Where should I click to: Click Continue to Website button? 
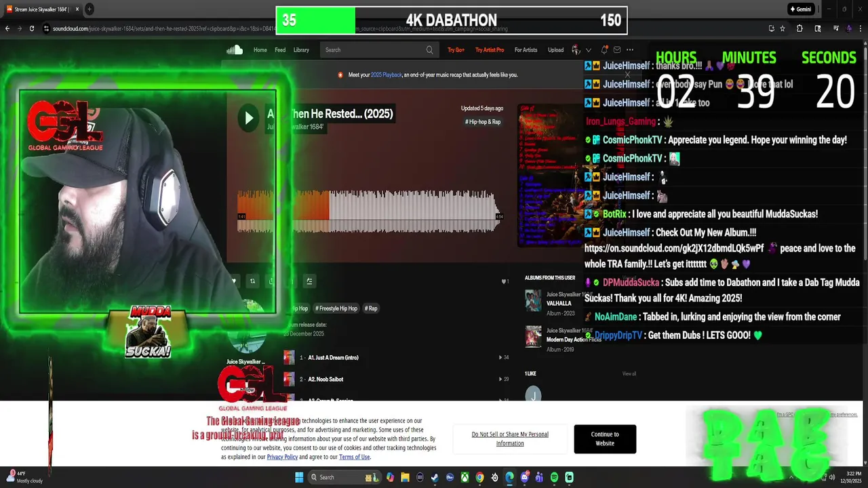(605, 439)
